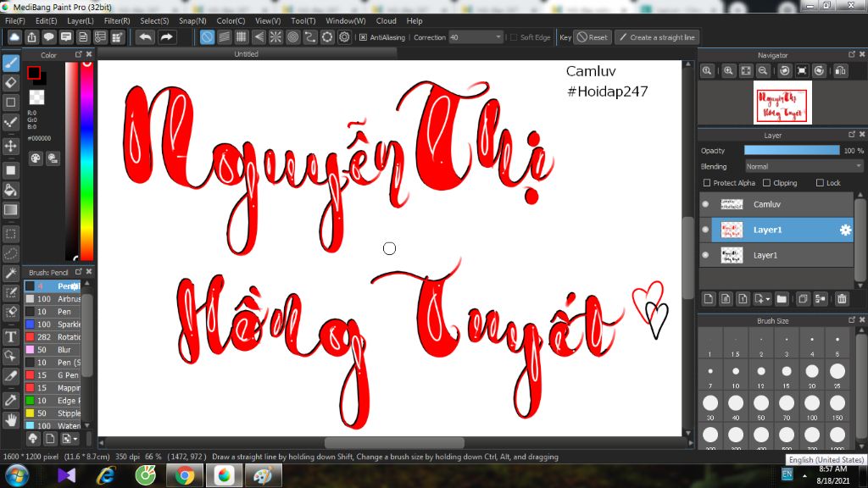Hide the bottom Layer1 visibility dot
The height and width of the screenshot is (488, 868).
[705, 255]
